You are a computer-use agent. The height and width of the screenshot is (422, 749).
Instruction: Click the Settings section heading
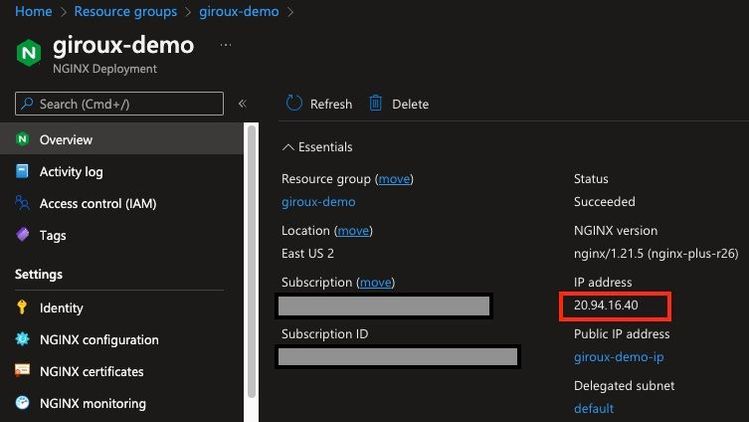tap(38, 274)
